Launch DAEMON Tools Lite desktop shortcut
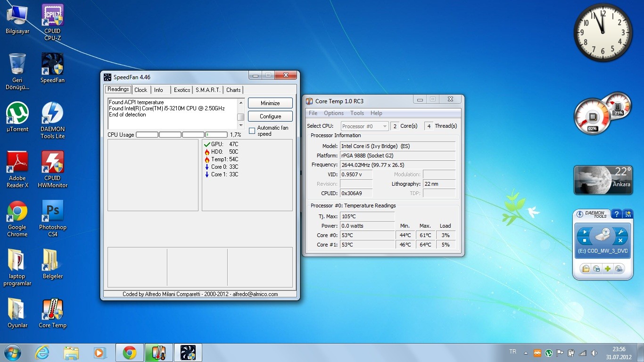 (x=52, y=120)
